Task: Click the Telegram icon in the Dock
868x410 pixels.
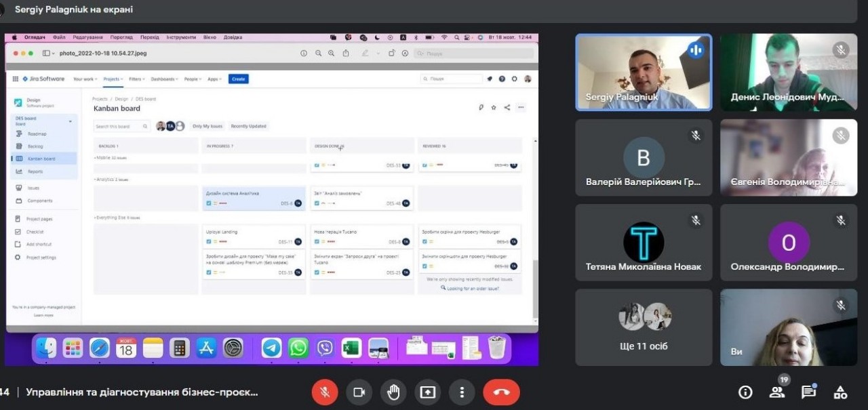Action: [x=272, y=348]
